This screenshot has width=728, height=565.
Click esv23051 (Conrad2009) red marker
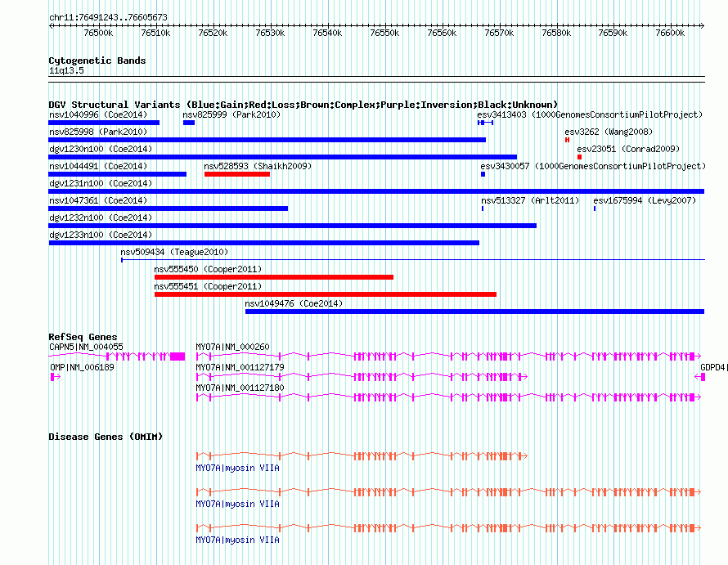pyautogui.click(x=579, y=157)
